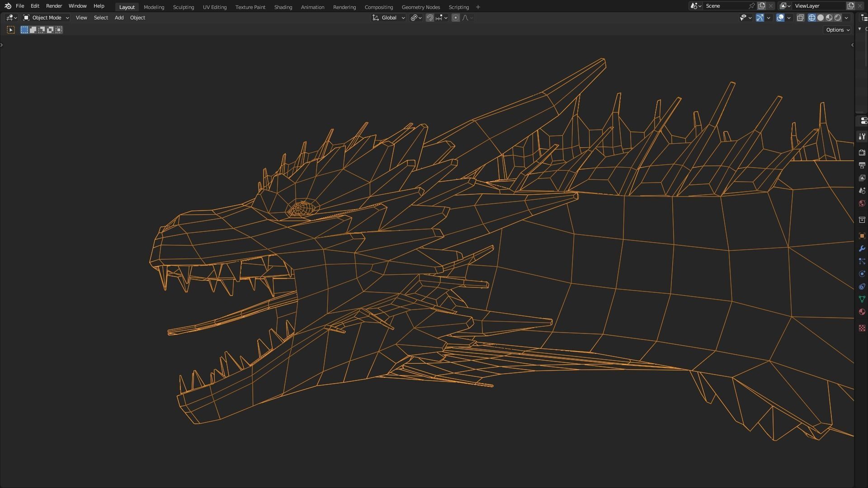Choose the Intersect selection mode
This screenshot has height=488, width=868.
[59, 30]
